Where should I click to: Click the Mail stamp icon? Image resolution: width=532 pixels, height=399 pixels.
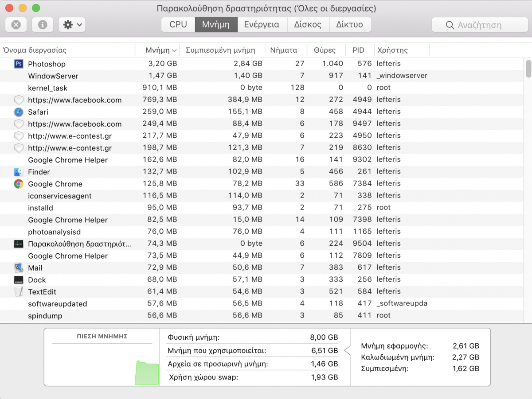point(19,267)
